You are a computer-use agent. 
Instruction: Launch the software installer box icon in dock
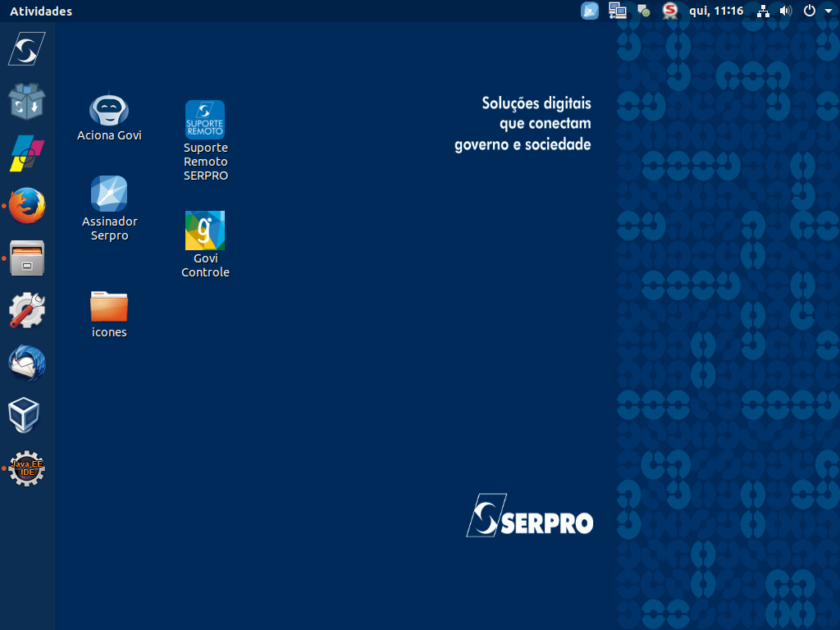27,101
